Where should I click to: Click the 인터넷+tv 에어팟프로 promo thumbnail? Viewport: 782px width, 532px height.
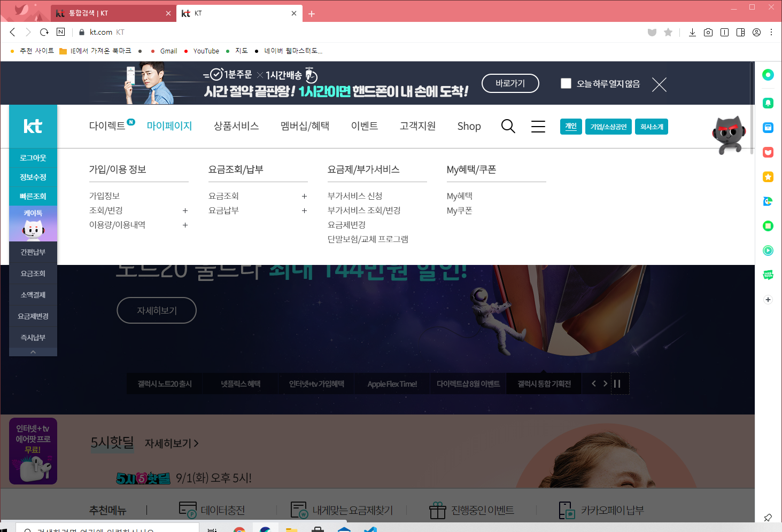coord(33,451)
